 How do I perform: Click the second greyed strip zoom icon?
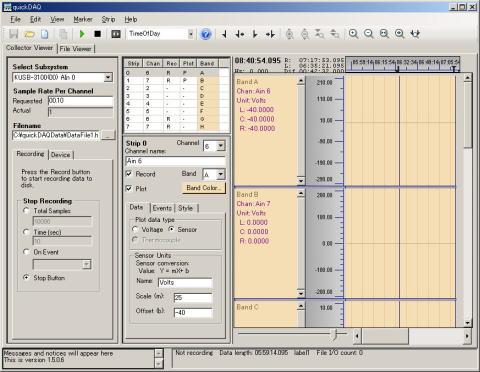[304, 34]
